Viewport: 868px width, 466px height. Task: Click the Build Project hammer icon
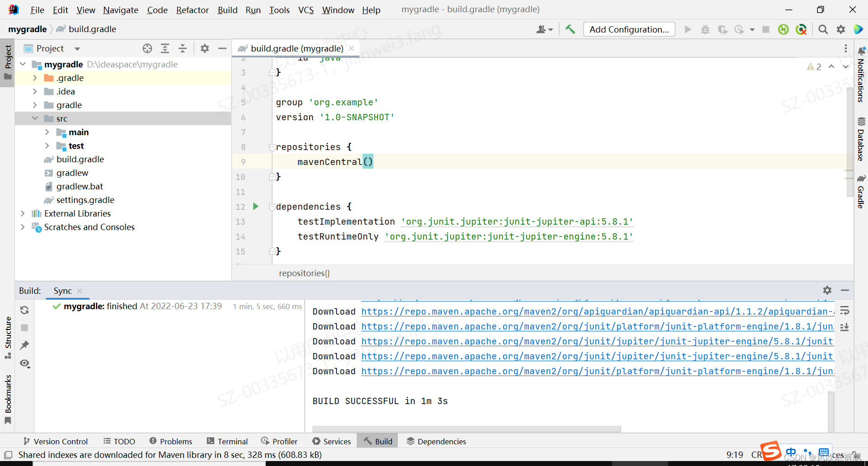[x=570, y=29]
